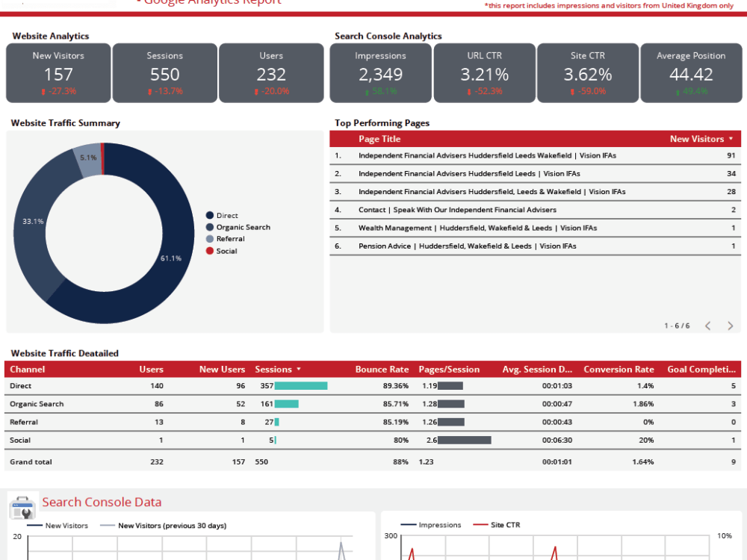The height and width of the screenshot is (560, 747).
Task: Click row 3 'Huddersfield, Leeds & Wakefield' page
Action: point(535,192)
